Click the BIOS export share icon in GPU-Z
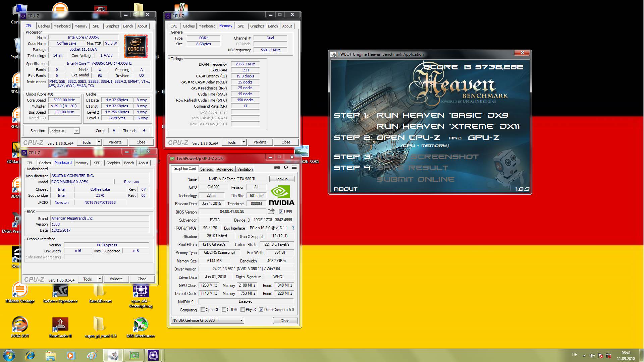644x362 pixels. tap(271, 212)
